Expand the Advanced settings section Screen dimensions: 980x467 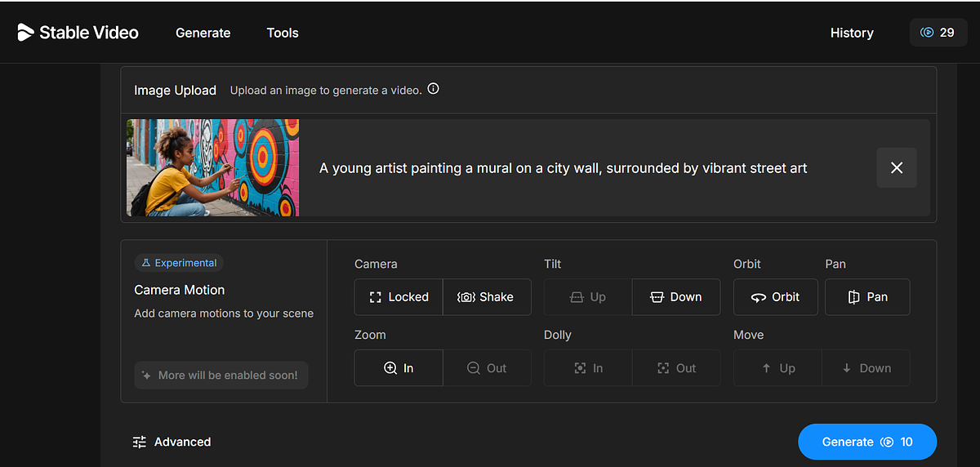coord(172,442)
